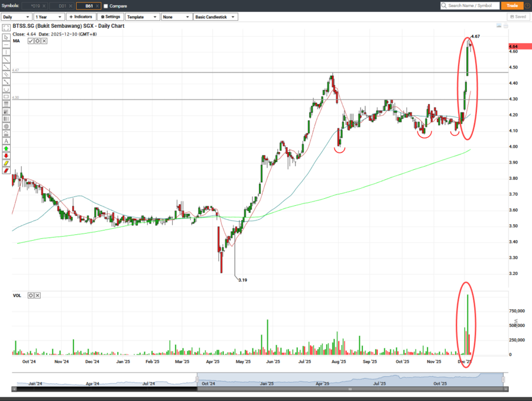This screenshot has width=532, height=401.
Task: Remove the VOL indicator with its X
Action: click(44, 295)
